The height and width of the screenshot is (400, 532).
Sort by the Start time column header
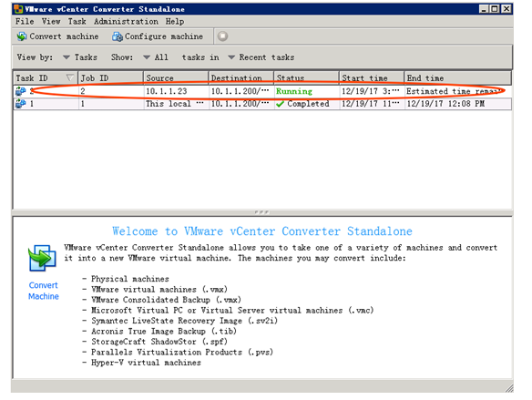[x=372, y=78]
